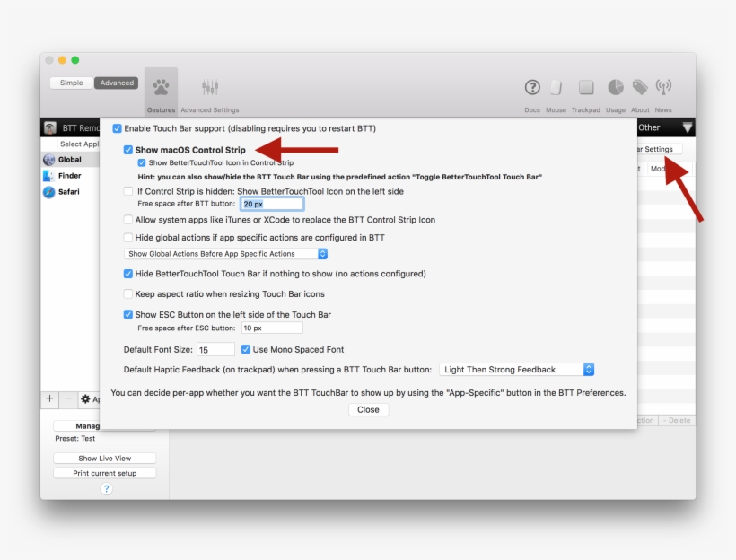Click the partially hidden Settings button at right
This screenshot has height=560, width=736.
point(659,149)
